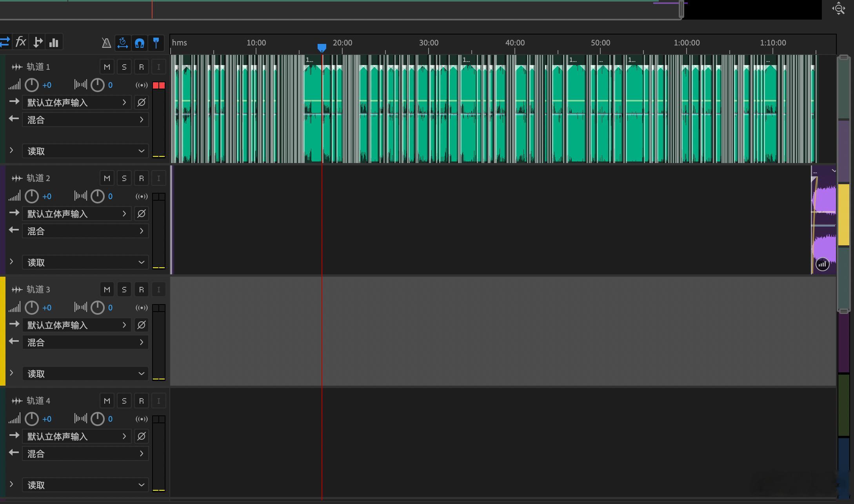
Task: Solo 轨道 2 with the S button
Action: click(124, 178)
